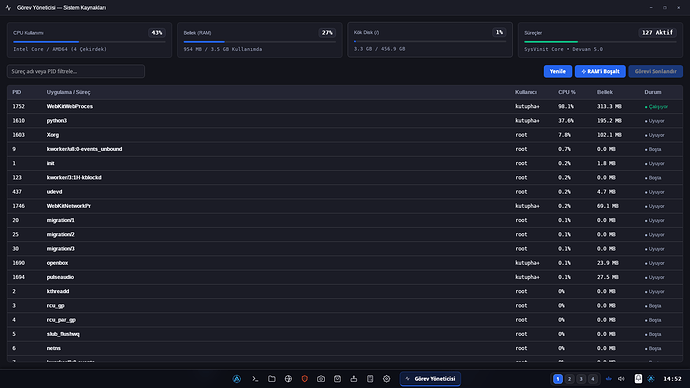690x388 pixels.
Task: Launch the terminal from the taskbar
Action: pyautogui.click(x=255, y=379)
